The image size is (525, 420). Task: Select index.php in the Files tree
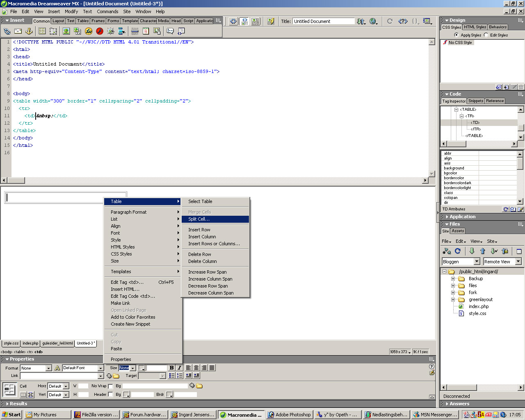479,307
